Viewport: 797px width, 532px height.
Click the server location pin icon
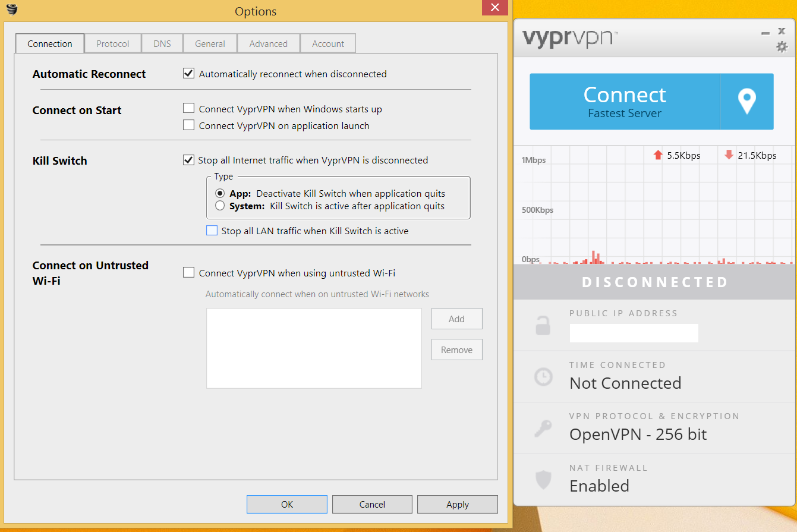click(x=746, y=102)
